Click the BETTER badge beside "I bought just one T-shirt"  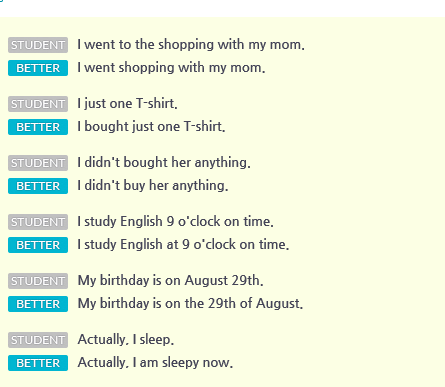(38, 127)
